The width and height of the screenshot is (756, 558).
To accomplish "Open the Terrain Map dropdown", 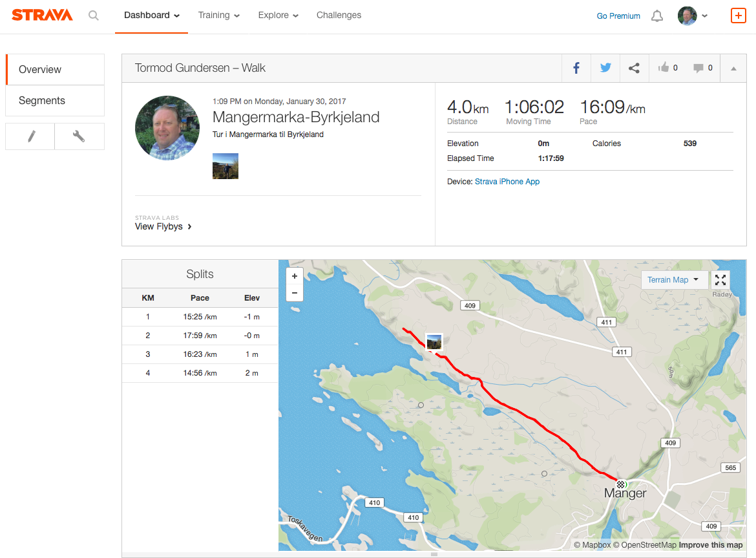I will tap(673, 280).
